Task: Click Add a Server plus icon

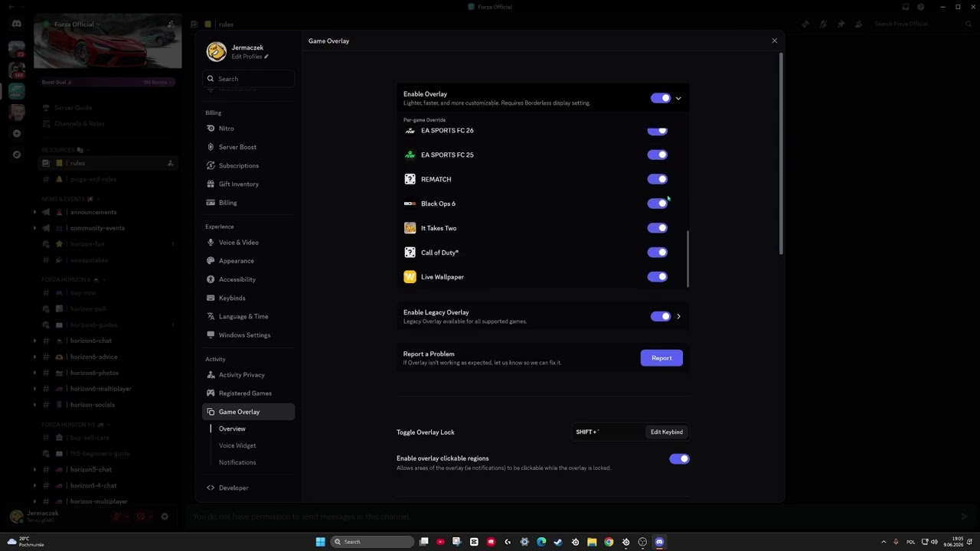Action: click(x=17, y=133)
